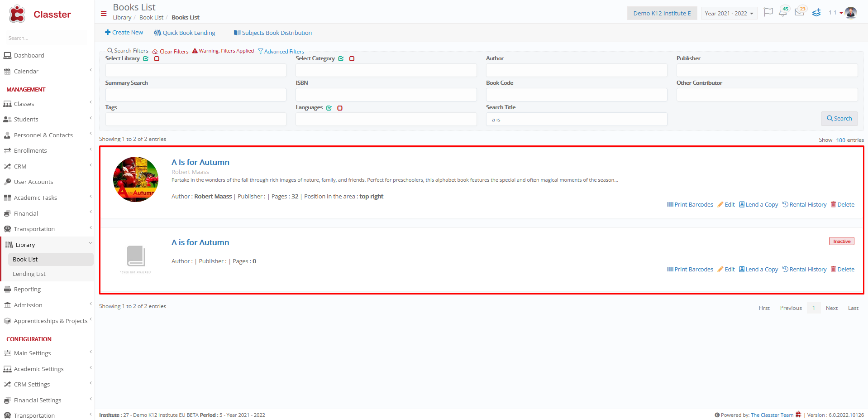Viewport: 868px width, 420px height.
Task: Select all libraries green check icon
Action: coord(146,58)
